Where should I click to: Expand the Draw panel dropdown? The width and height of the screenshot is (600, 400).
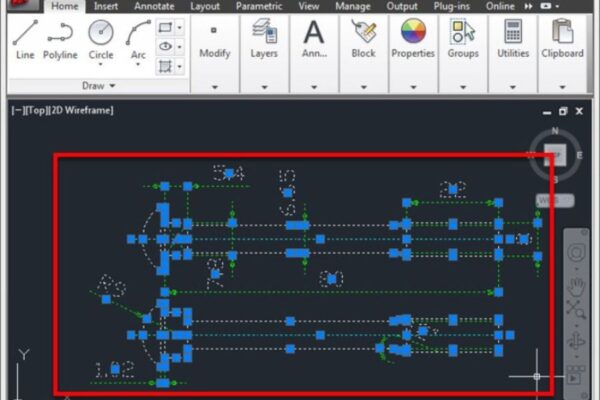(x=99, y=86)
